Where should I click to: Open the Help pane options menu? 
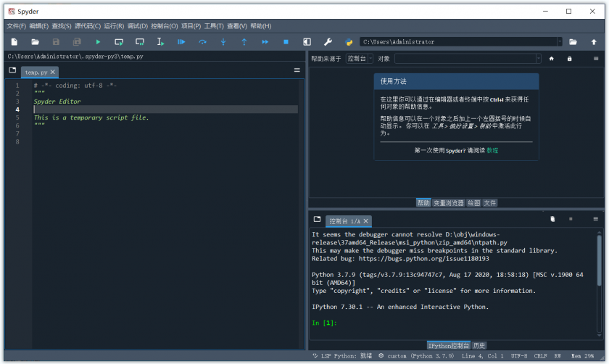tap(596, 59)
